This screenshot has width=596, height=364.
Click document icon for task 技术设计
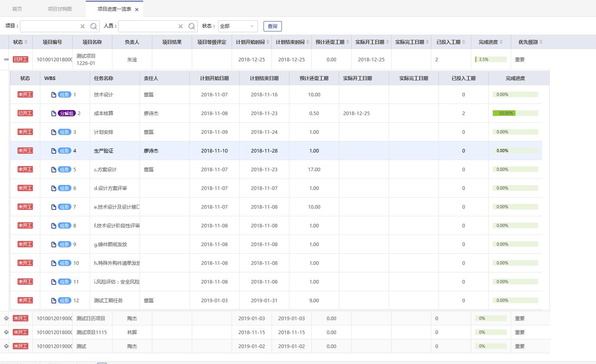pos(53,95)
